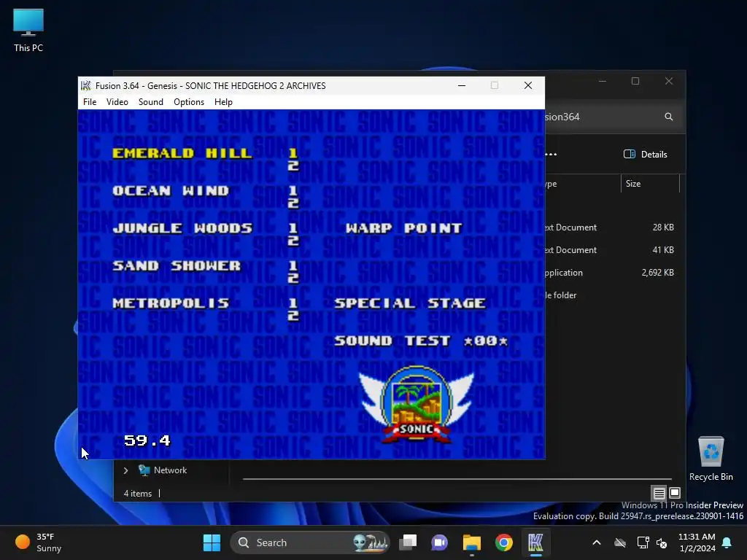This screenshot has width=747, height=560.
Task: Switch to details list view in Explorer
Action: (x=659, y=493)
